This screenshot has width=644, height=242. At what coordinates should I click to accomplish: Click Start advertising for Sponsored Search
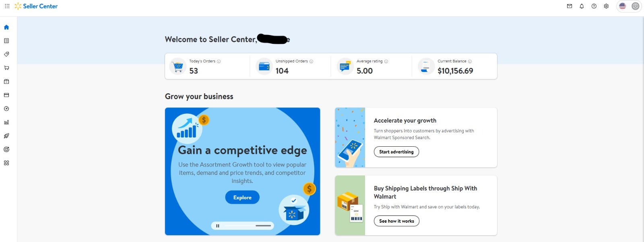point(396,152)
